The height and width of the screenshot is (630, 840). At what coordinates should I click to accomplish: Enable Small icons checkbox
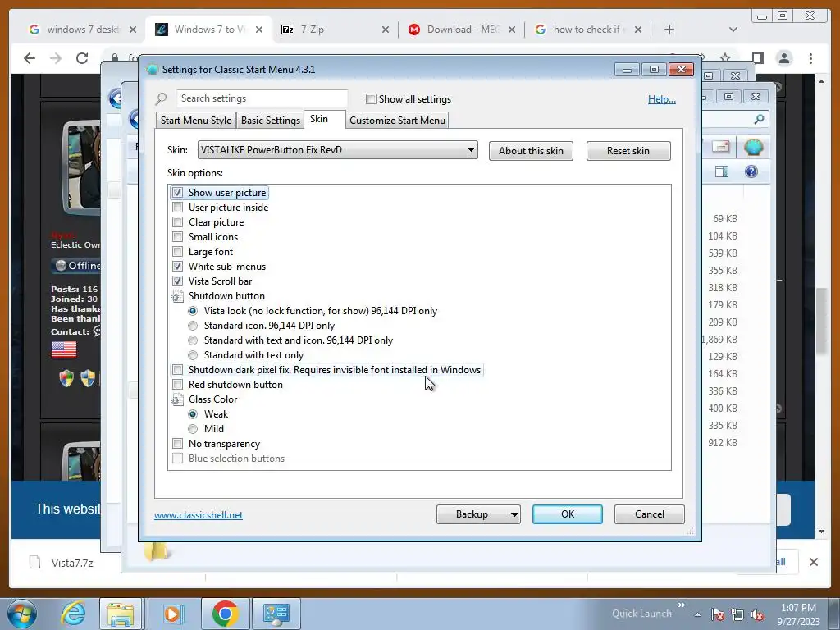pos(177,237)
